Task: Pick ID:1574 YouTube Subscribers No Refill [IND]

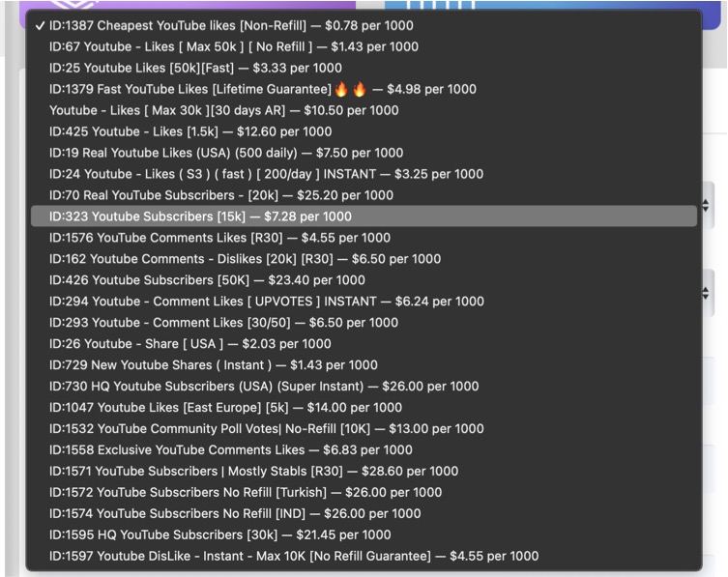Action: [x=364, y=514]
